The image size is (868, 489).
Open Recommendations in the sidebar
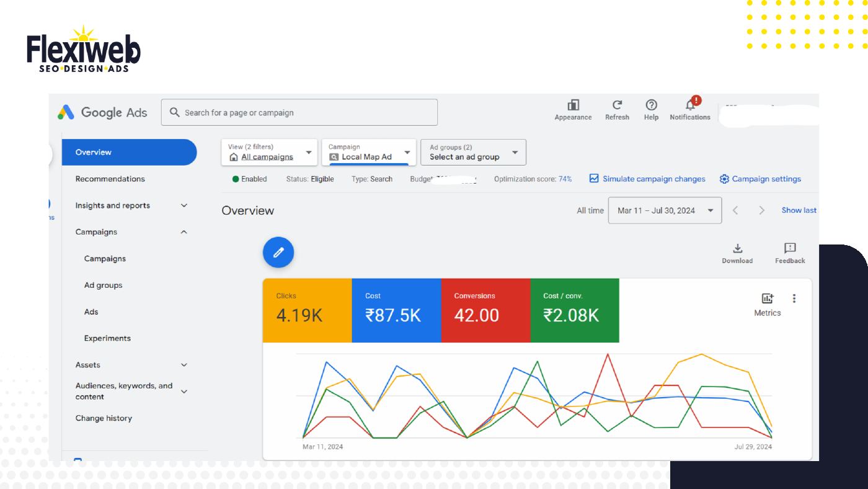click(x=110, y=179)
